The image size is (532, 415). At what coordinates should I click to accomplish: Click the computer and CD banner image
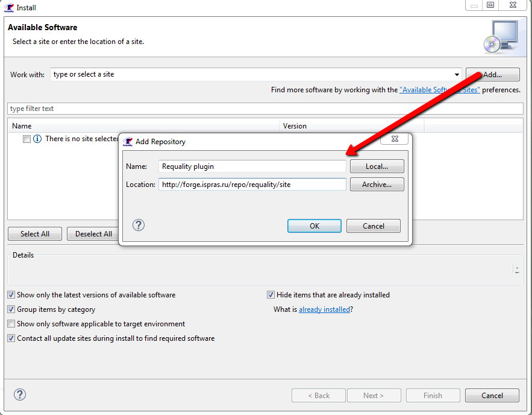click(501, 37)
